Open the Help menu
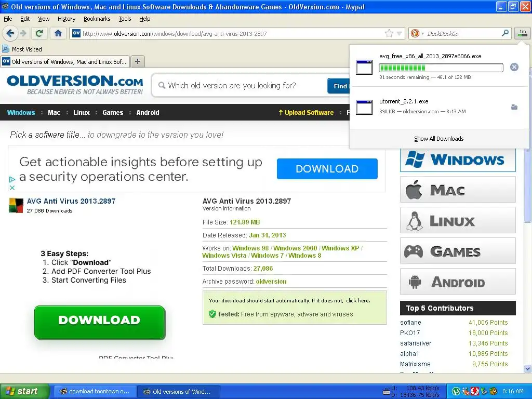Image resolution: width=532 pixels, height=399 pixels. (145, 19)
